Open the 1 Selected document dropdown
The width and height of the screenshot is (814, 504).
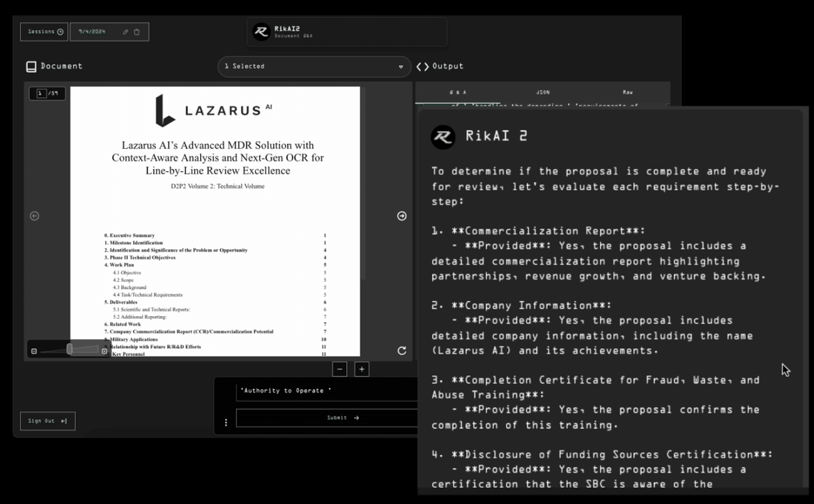point(313,66)
